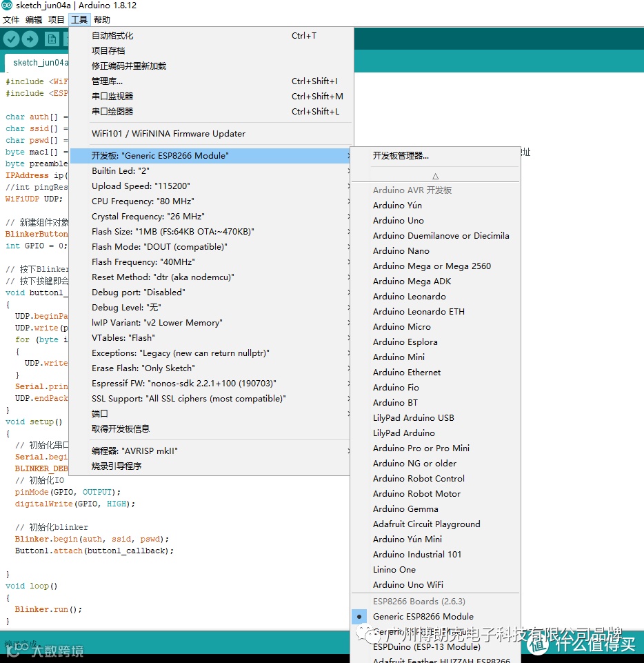Open Erase Flash "Only Sketch" option
Image resolution: width=644 pixels, height=663 pixels.
click(210, 368)
